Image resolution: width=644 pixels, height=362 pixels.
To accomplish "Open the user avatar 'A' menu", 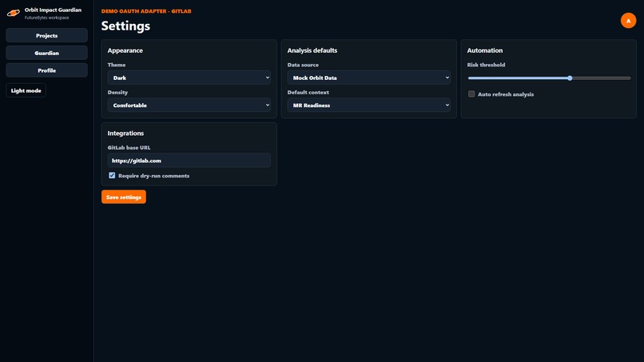I will pyautogui.click(x=628, y=21).
